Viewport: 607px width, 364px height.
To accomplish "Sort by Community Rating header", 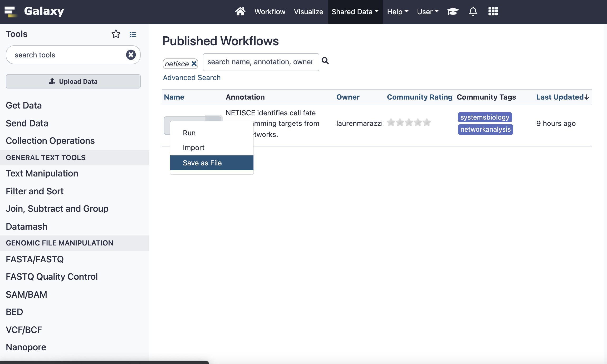I will coord(419,97).
